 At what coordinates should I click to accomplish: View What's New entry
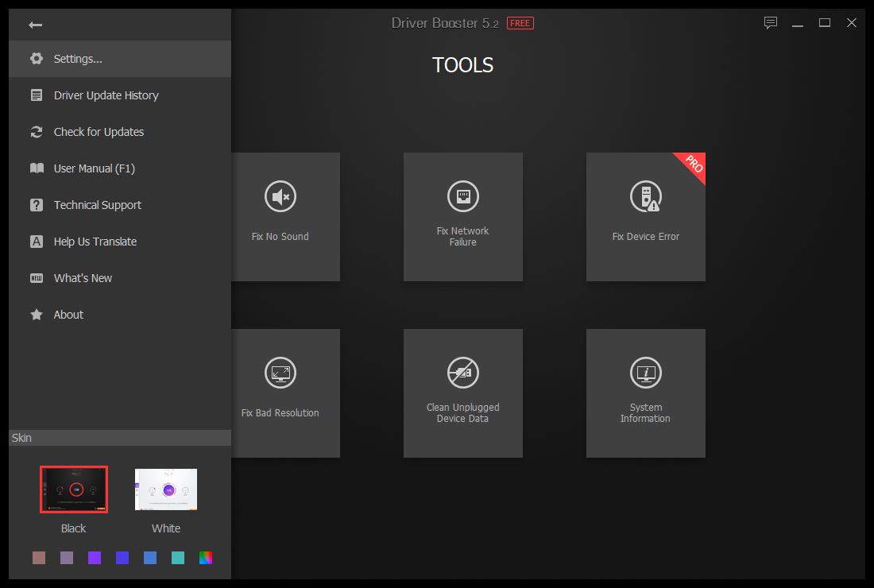tap(83, 278)
